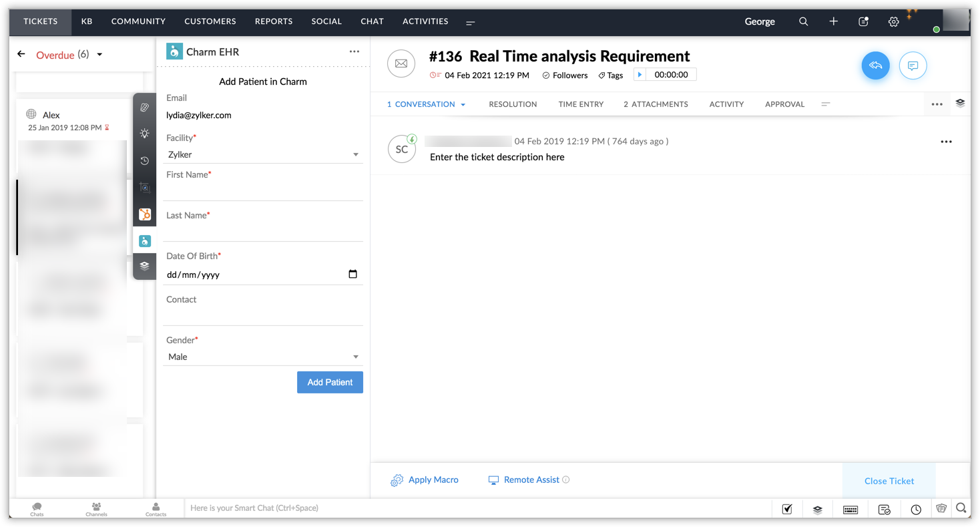The height and width of the screenshot is (527, 980).
Task: Open the setup gear icon
Action: 893,21
